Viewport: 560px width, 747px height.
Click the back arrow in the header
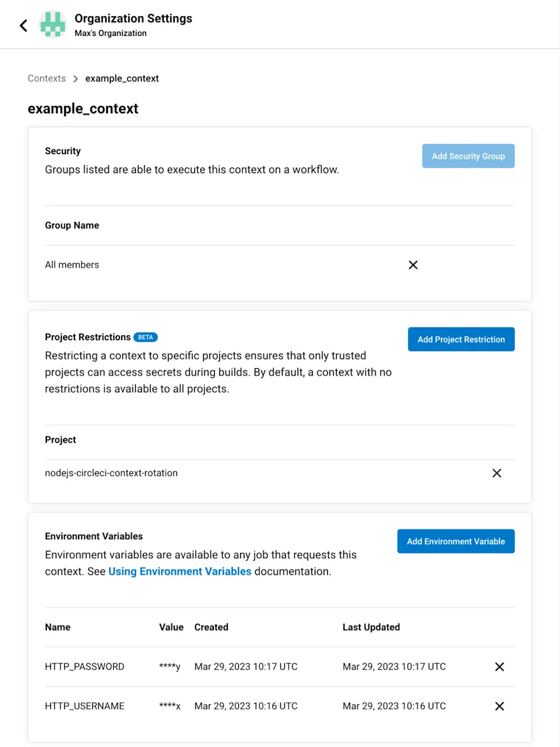(x=23, y=25)
